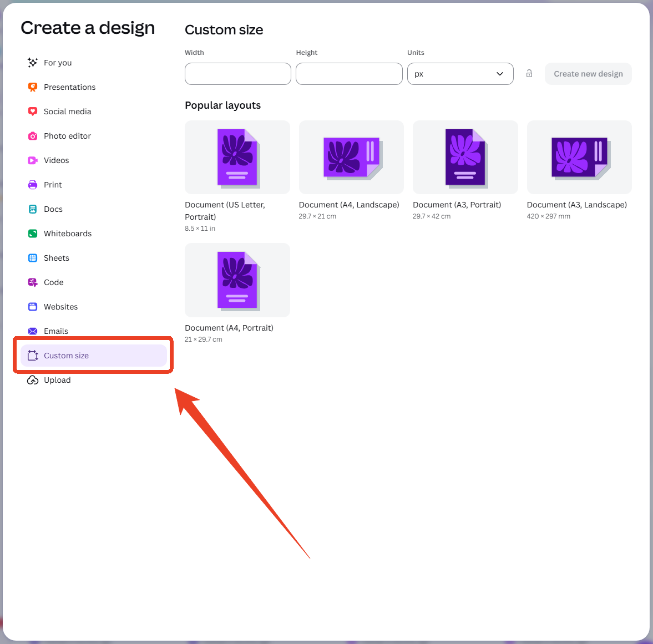Screen dimensions: 653x644
Task: Click the Create new design button
Action: coord(588,74)
